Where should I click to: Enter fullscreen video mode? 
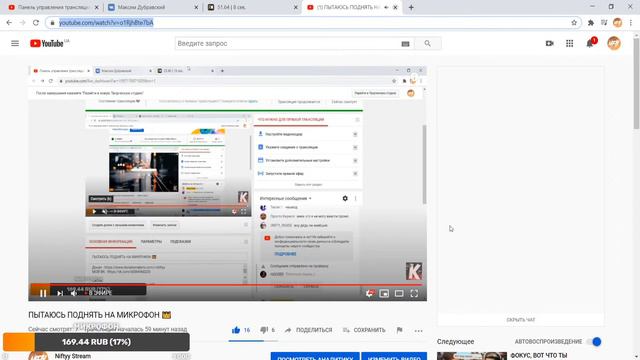pyautogui.click(x=414, y=293)
